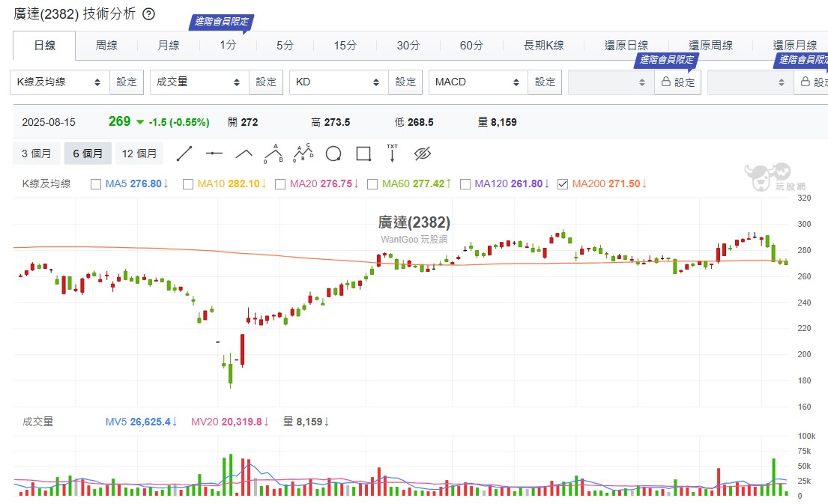Viewport: 828px width, 504px height.
Task: Add a TXT text annotation
Action: point(392,154)
